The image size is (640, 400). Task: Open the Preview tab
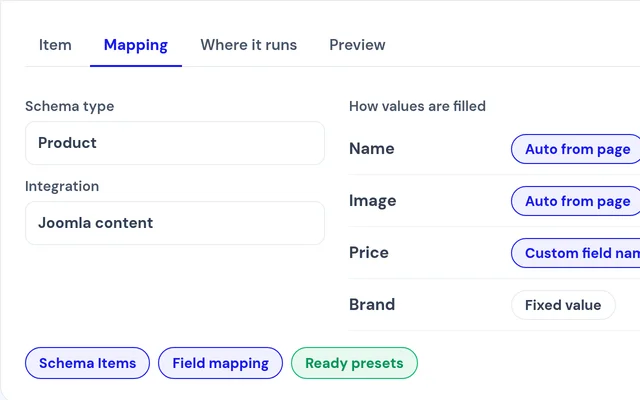pos(357,45)
